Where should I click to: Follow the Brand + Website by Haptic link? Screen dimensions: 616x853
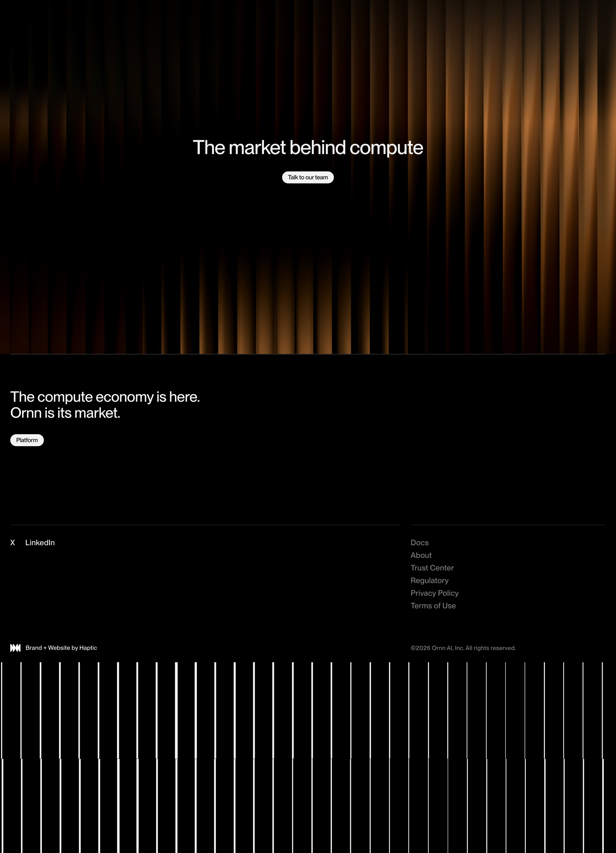pyautogui.click(x=61, y=648)
